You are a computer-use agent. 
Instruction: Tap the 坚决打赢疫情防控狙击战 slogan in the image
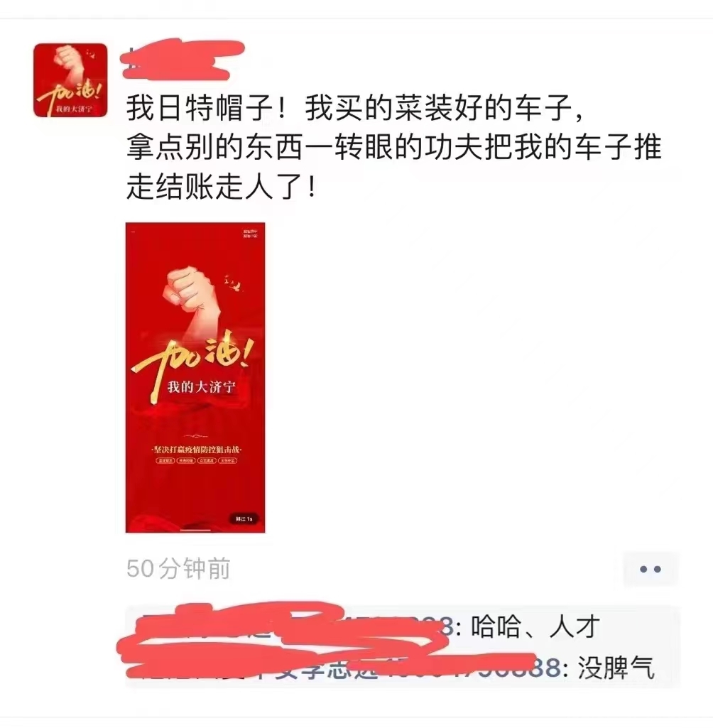tap(197, 450)
